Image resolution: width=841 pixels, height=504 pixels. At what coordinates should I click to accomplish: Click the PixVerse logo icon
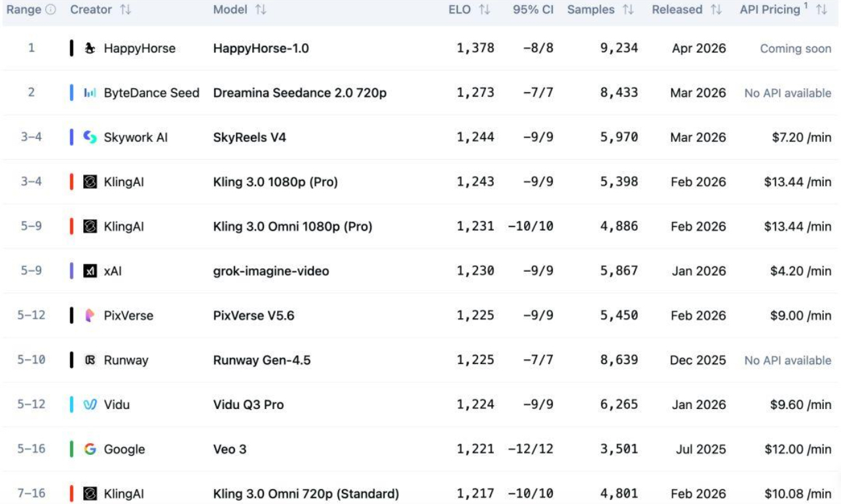(x=89, y=315)
